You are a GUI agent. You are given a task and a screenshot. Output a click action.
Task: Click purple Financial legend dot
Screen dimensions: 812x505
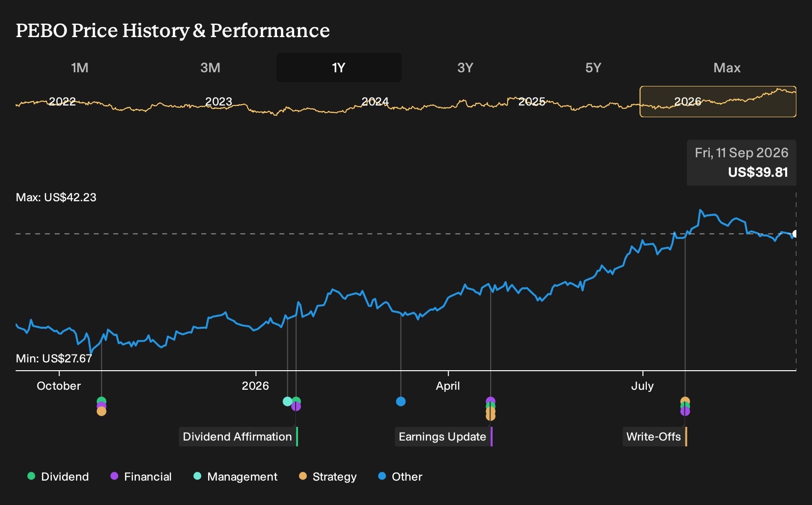pos(114,476)
